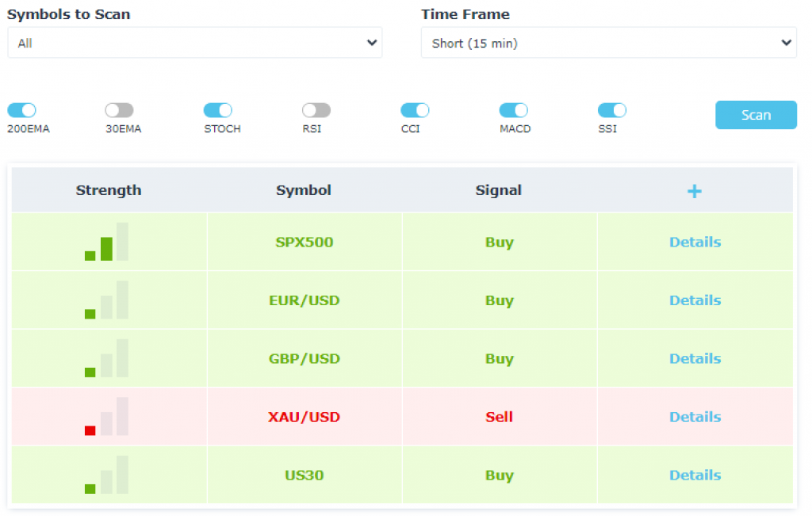The image size is (812, 516).
Task: Click the red strength bar for XAU/USD
Action: tap(89, 430)
